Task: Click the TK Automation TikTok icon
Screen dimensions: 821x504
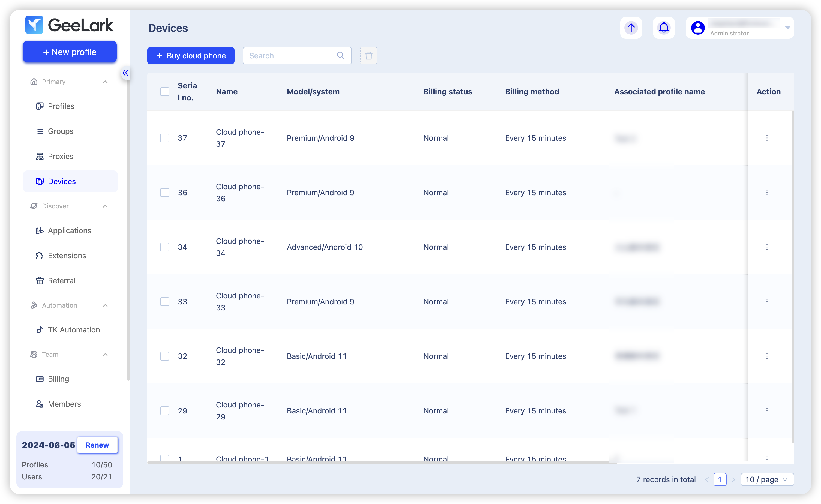Action: [40, 330]
